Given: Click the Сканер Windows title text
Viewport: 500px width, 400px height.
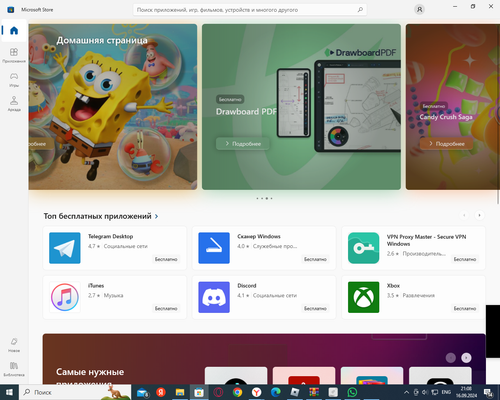Looking at the screenshot, I should [259, 236].
